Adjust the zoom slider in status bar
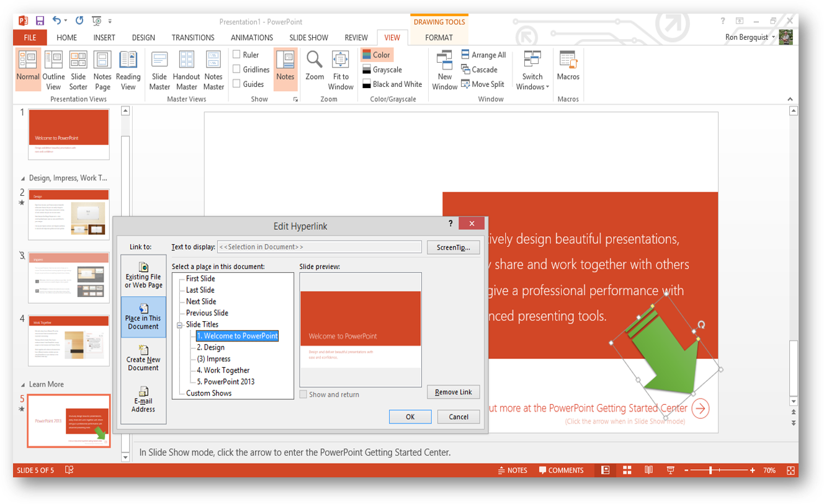This screenshot has height=504, width=824. tap(710, 471)
